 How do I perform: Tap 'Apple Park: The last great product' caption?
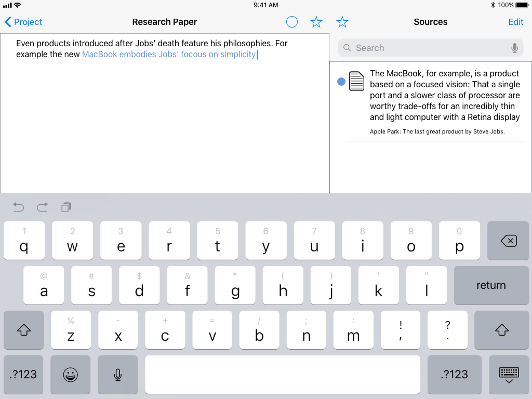point(437,131)
